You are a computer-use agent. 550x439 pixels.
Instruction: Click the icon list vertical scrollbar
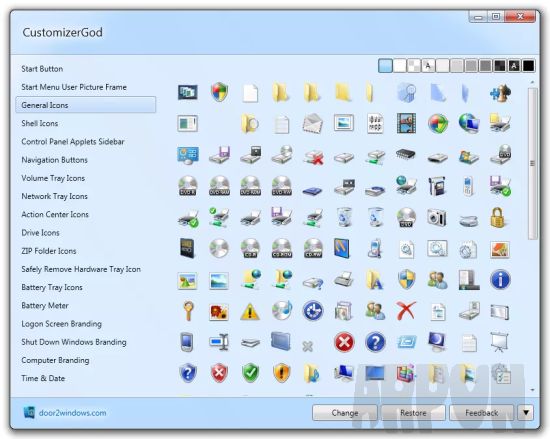(x=533, y=163)
